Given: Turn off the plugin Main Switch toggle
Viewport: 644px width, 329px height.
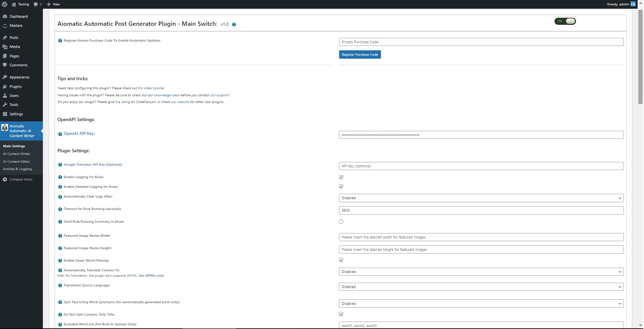Looking at the screenshot, I should coord(565,21).
